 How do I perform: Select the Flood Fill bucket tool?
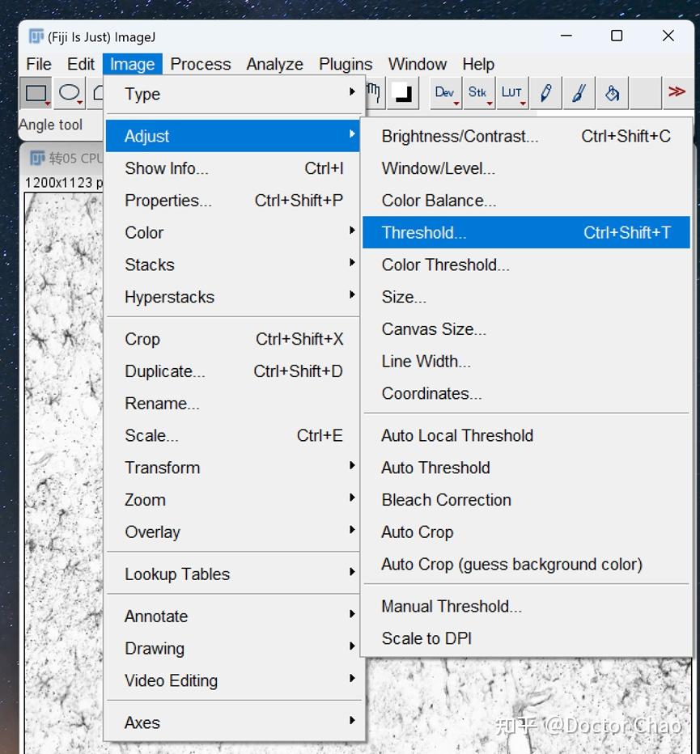tap(612, 93)
